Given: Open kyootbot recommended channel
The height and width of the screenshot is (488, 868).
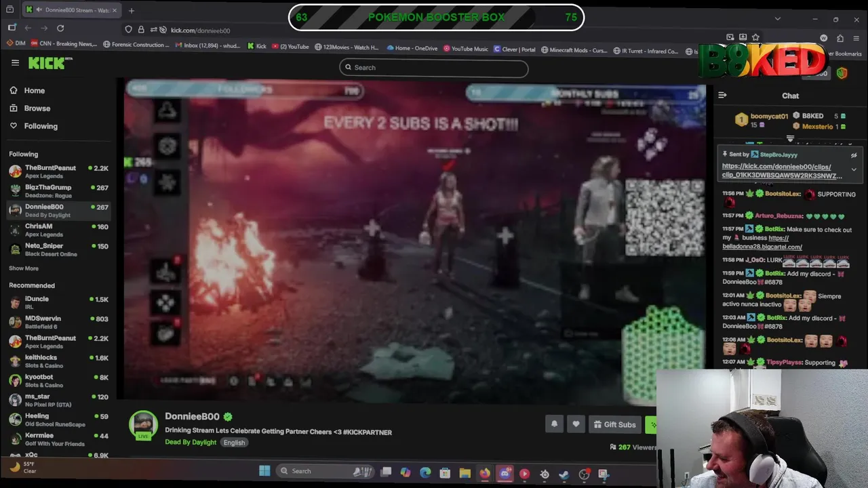Looking at the screenshot, I should [58, 380].
